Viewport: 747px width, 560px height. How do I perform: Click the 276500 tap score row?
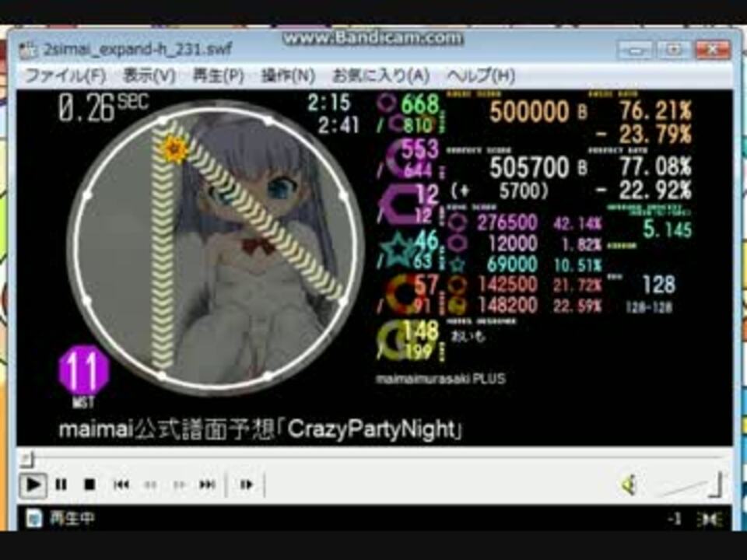click(x=524, y=222)
